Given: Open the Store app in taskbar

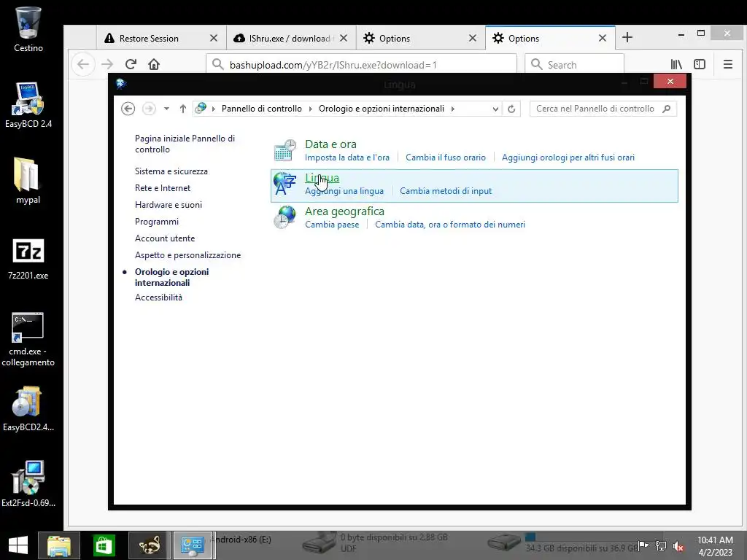Looking at the screenshot, I should tap(104, 545).
